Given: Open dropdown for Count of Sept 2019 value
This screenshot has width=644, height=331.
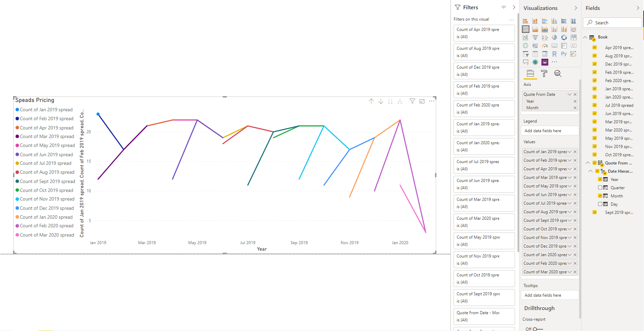Looking at the screenshot, I should tap(570, 220).
